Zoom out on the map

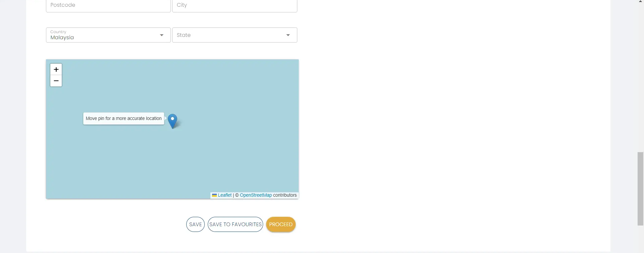click(x=56, y=81)
